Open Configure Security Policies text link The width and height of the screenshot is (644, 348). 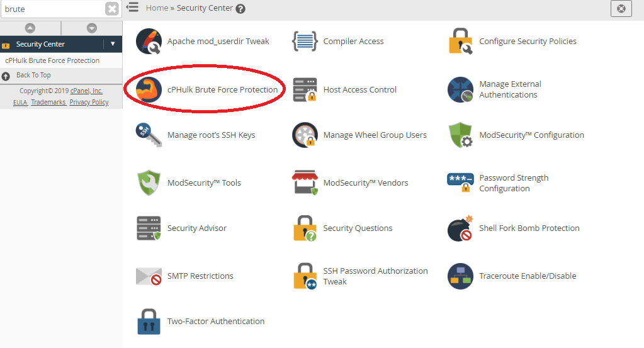528,41
